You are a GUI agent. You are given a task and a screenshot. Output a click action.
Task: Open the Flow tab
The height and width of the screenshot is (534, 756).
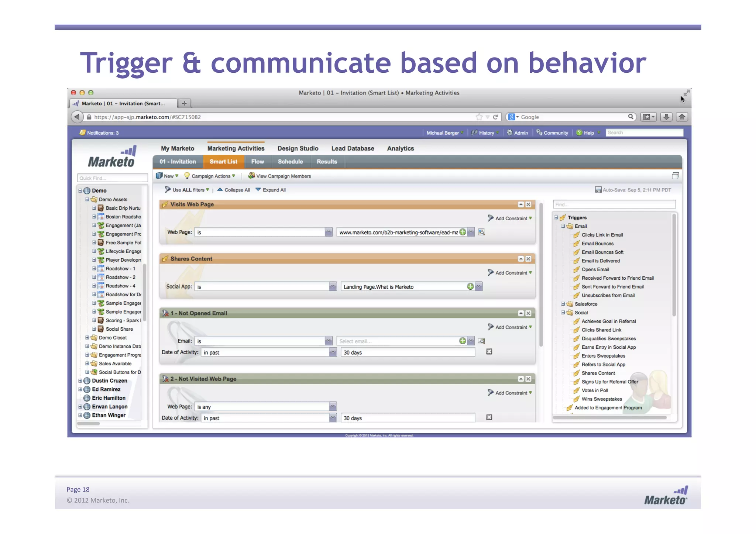258,162
